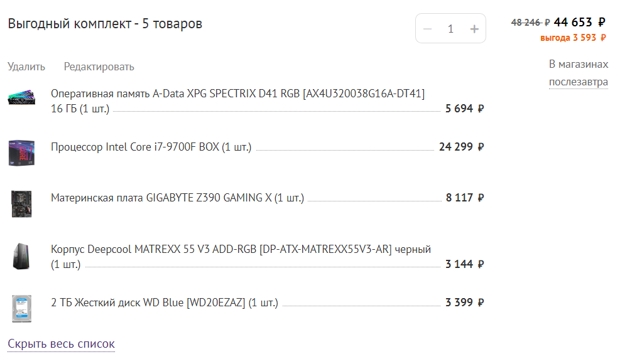620x364 pixels.
Task: Open the В магазинах послезавтра availability link
Action: pyautogui.click(x=579, y=73)
